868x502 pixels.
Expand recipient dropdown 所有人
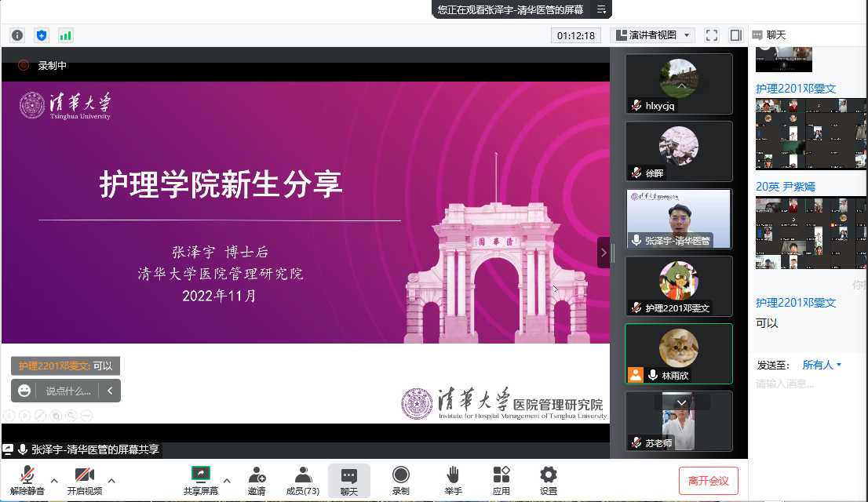point(822,365)
